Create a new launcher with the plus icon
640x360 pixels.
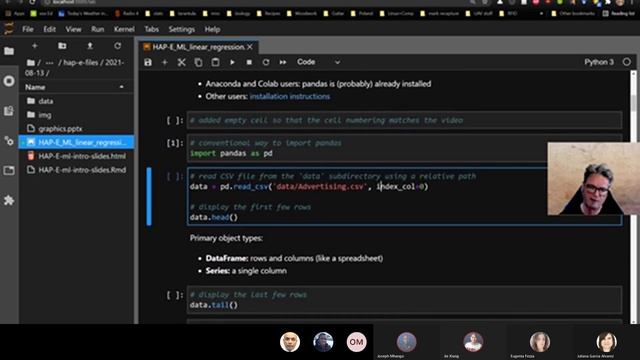35,46
